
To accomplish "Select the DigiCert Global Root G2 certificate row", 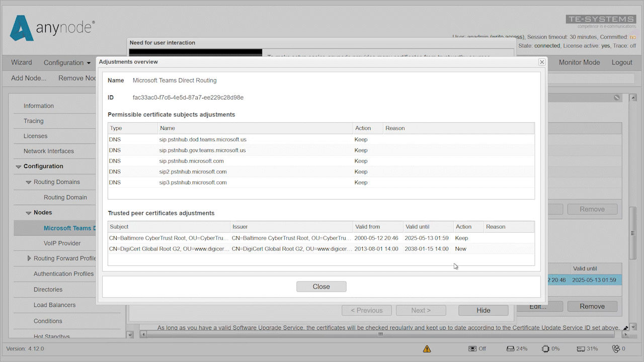I will (x=321, y=249).
